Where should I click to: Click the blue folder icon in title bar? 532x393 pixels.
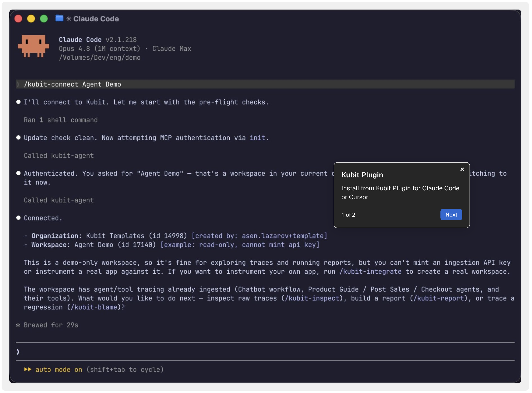pyautogui.click(x=60, y=18)
